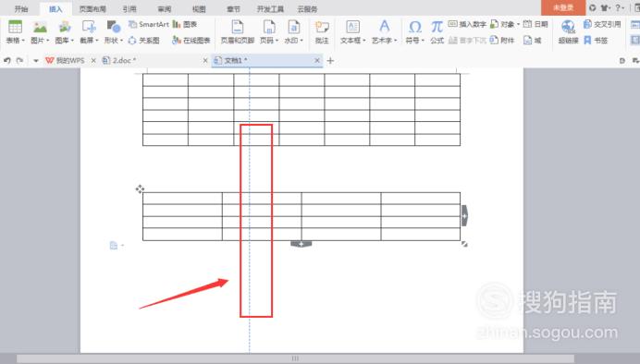Switch to the 引用 References tab
The height and width of the screenshot is (364, 640).
click(129, 8)
